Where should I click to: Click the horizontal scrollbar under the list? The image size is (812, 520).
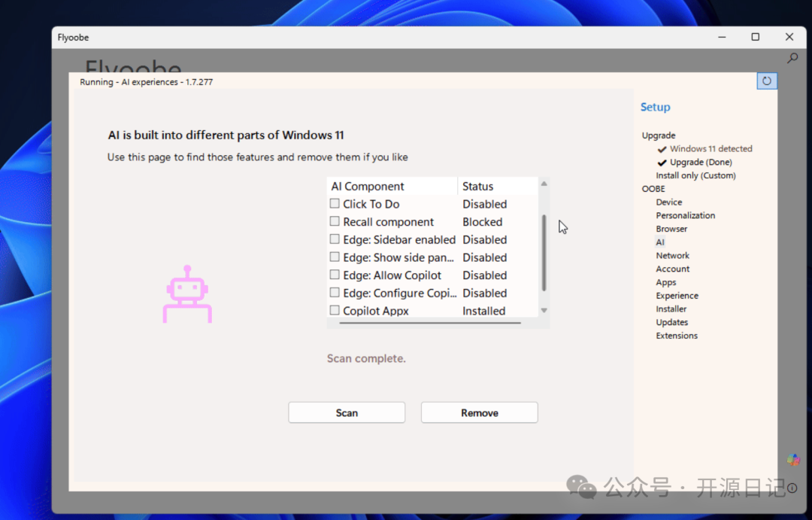click(430, 323)
